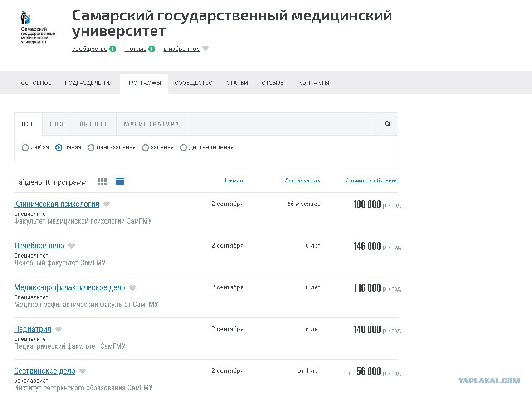Click the 56 000 price value
532x394 pixels.
[x=368, y=371]
